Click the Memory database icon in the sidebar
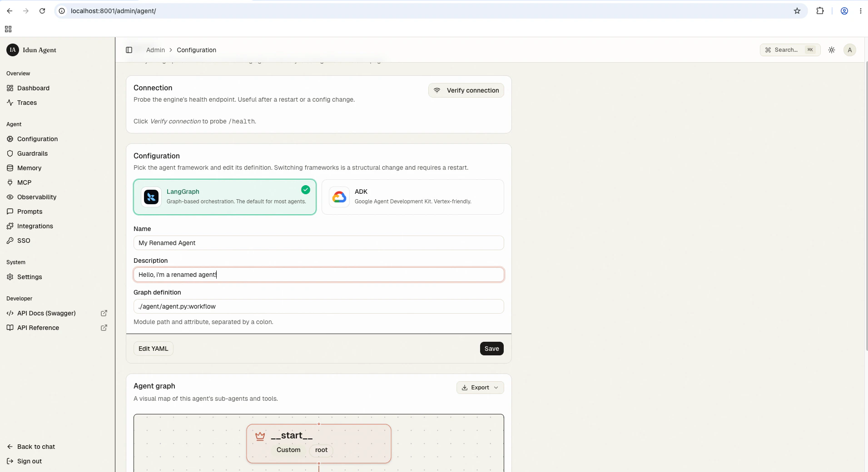This screenshot has width=868, height=472. pyautogui.click(x=10, y=168)
